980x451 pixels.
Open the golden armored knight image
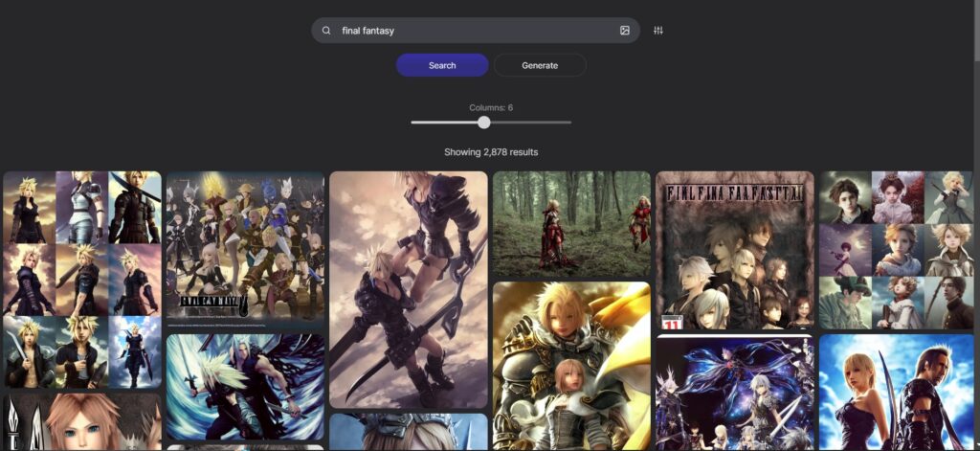(x=571, y=365)
